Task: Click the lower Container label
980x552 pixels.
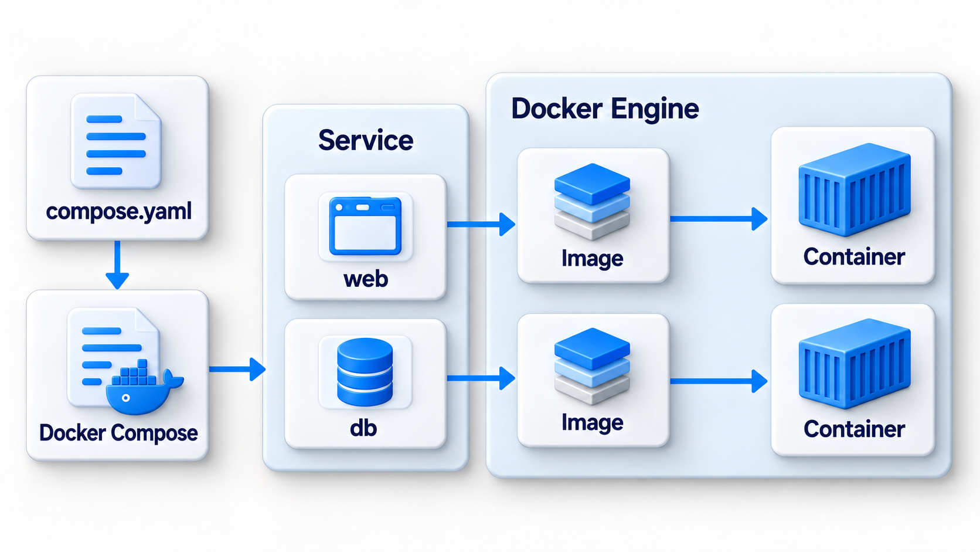Action: [x=854, y=429]
